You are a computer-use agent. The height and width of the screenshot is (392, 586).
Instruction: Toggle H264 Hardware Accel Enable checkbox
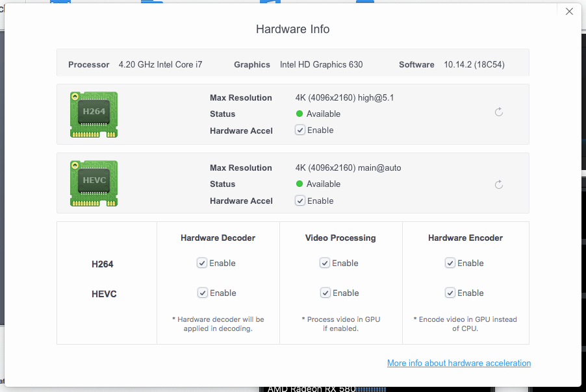click(299, 130)
